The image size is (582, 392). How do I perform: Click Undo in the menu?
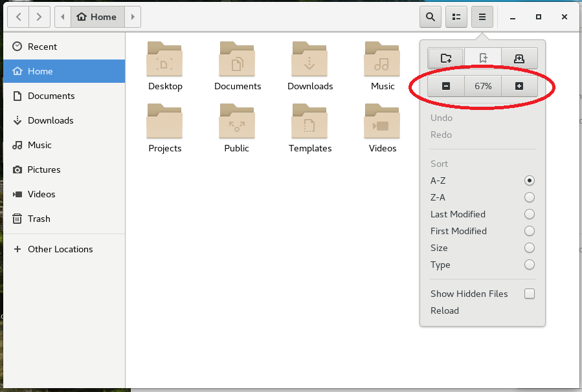point(441,118)
